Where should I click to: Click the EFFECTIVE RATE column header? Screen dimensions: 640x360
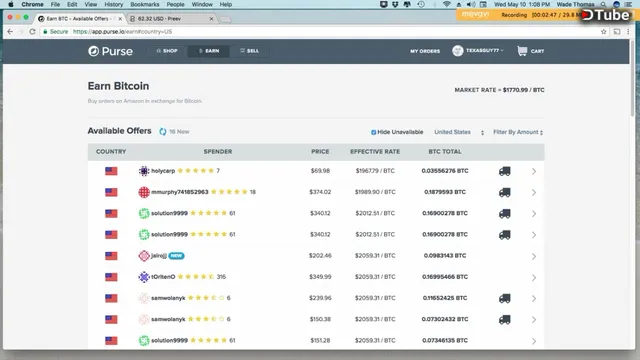point(375,151)
